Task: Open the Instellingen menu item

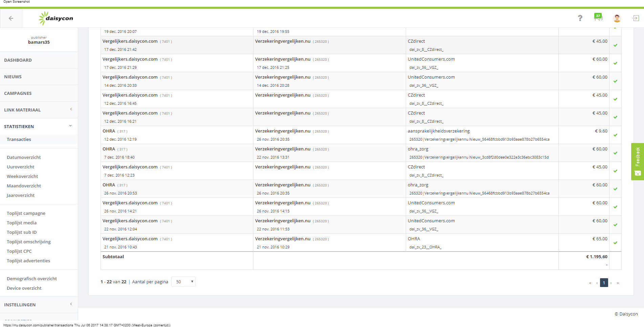Action: pos(39,305)
